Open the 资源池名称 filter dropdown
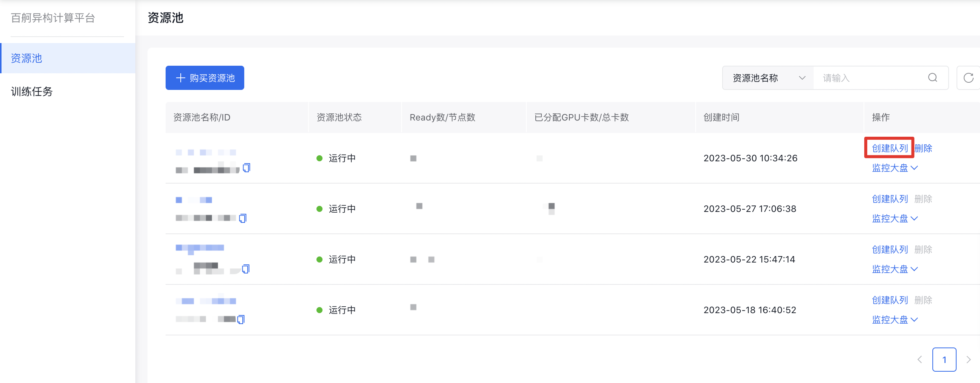The width and height of the screenshot is (980, 383). 768,78
